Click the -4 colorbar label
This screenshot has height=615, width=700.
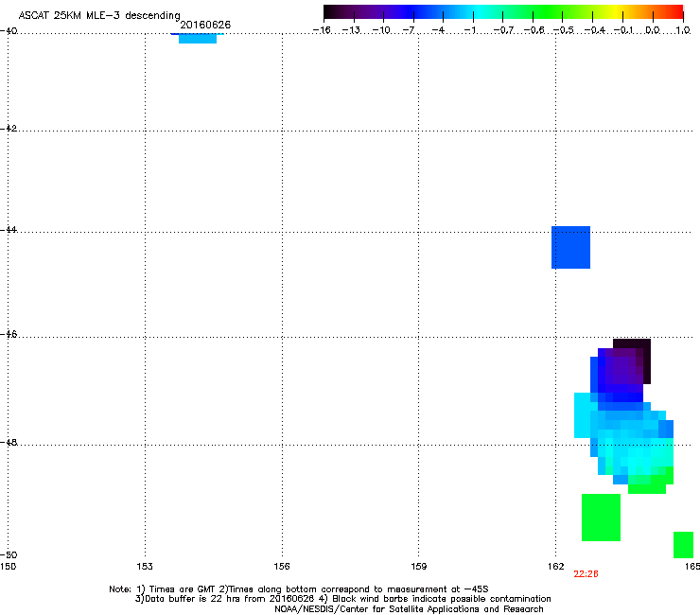pos(438,30)
